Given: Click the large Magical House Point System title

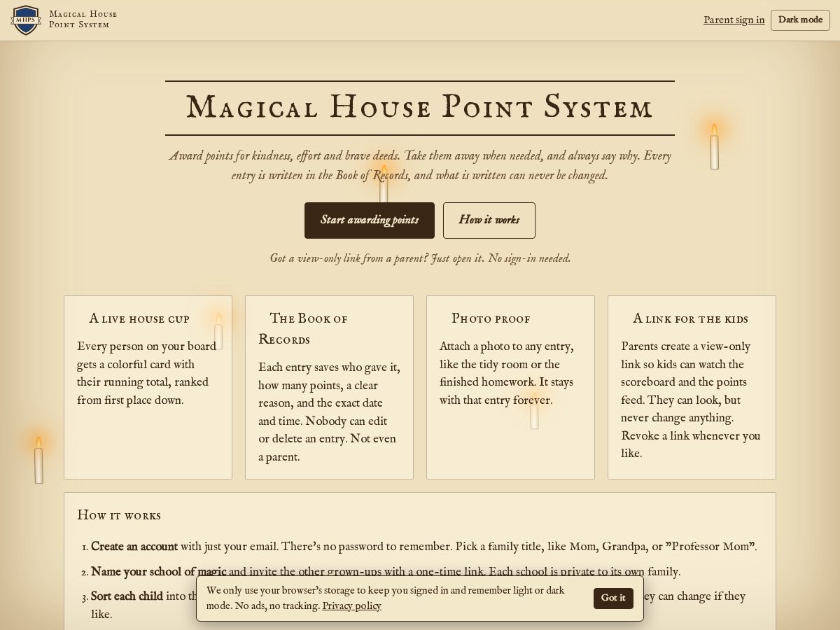Looking at the screenshot, I should [x=420, y=108].
